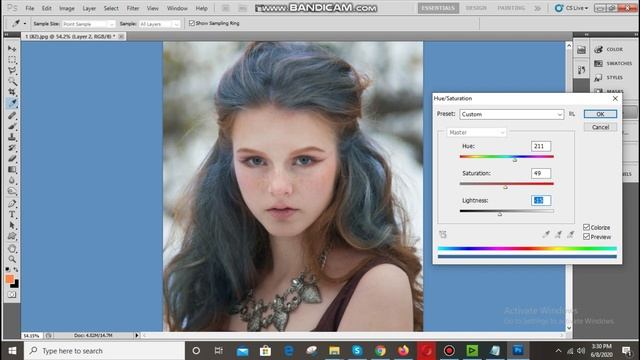640x360 pixels.
Task: Open Chrome from the taskbar
Action: tap(380, 351)
